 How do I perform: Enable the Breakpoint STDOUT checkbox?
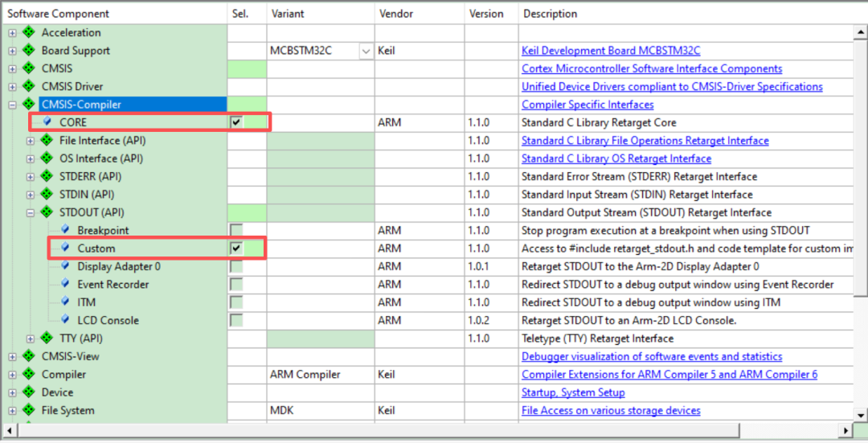point(236,231)
